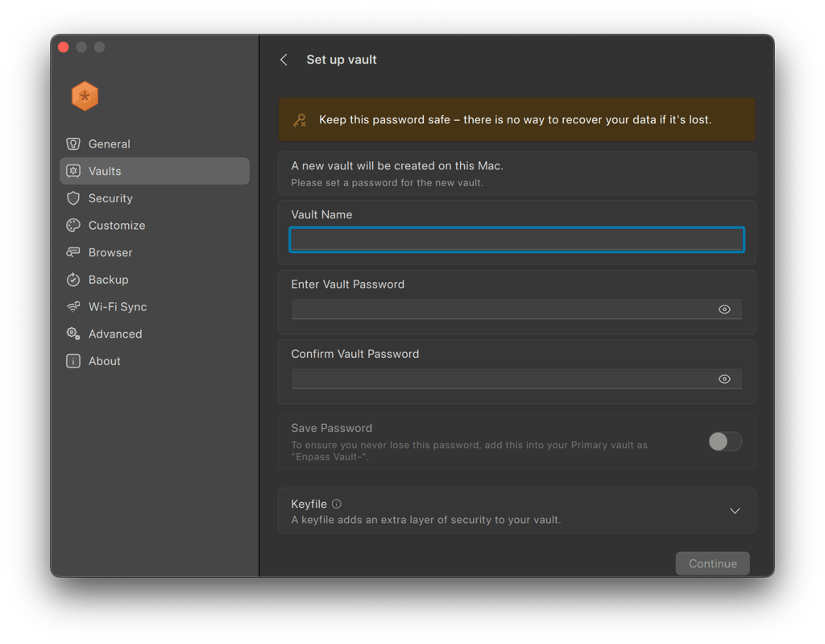Show the Enter Vault Password text

click(x=724, y=309)
